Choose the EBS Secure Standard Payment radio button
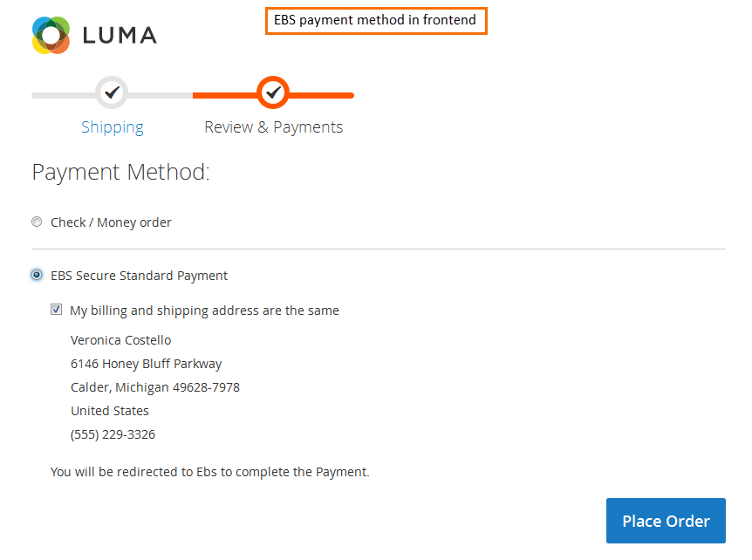 [x=37, y=275]
